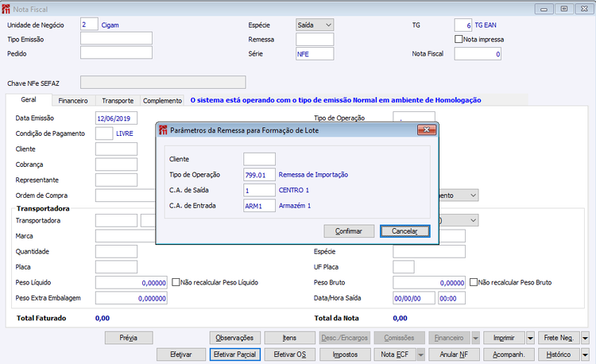Focus the Cliente field in the dialog
The image size is (596, 364).
[x=259, y=159]
